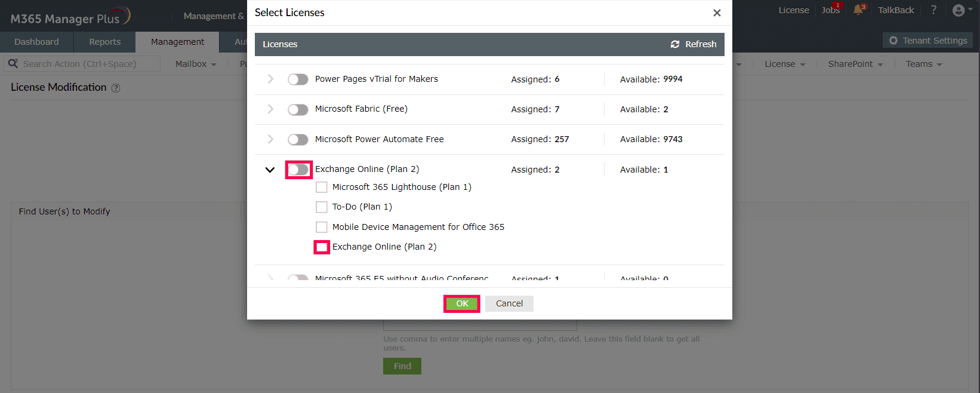This screenshot has height=393, width=980.
Task: Focus the Search Action input field
Action: (x=82, y=63)
